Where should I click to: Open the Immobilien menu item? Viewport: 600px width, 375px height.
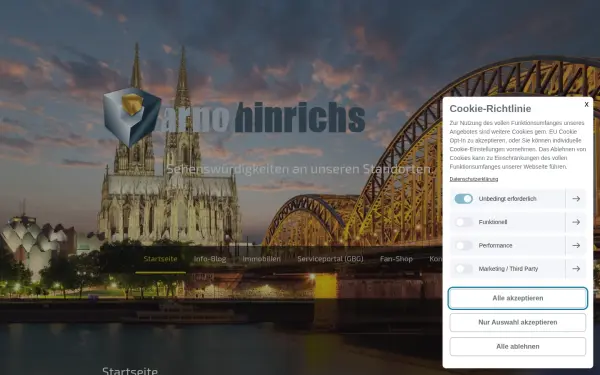pyautogui.click(x=261, y=259)
